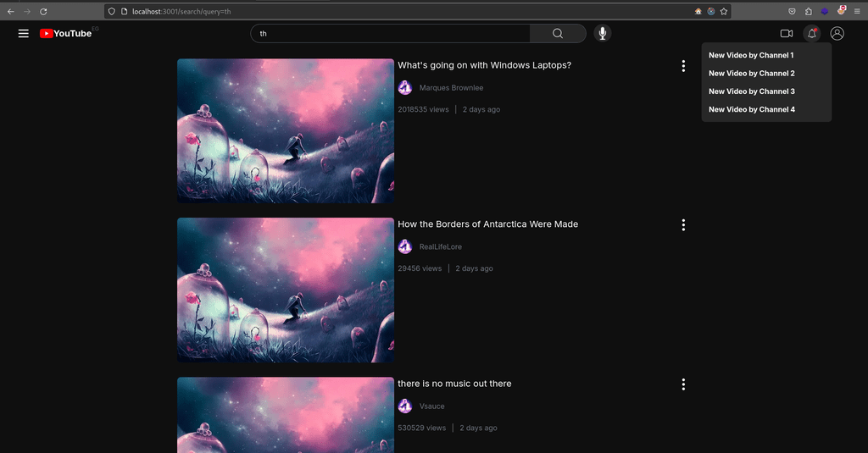Screen dimensions: 868x453
Task: Select 'New Video by Channel 1' notification
Action: pos(751,55)
